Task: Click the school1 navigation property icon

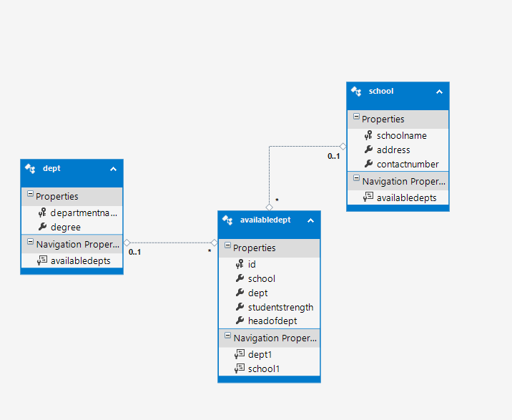Action: coord(240,368)
